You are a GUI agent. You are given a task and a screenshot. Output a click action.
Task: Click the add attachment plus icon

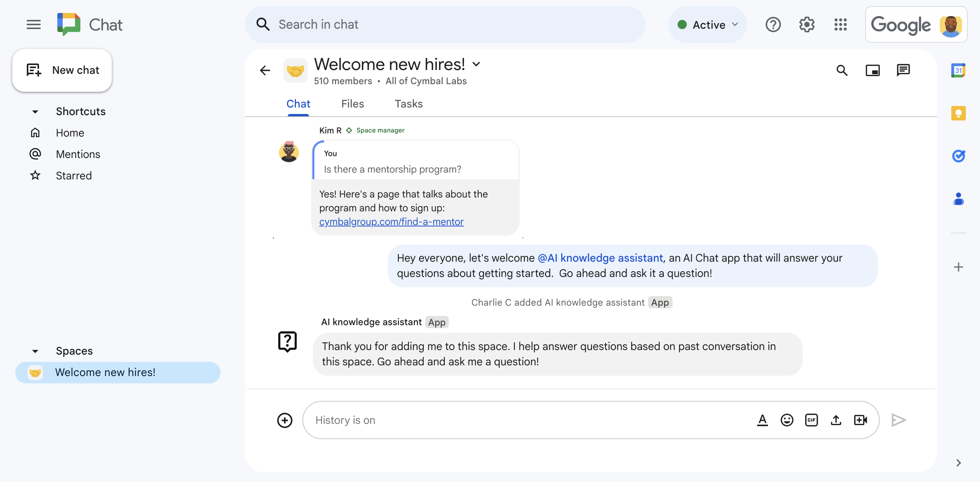[x=285, y=420]
